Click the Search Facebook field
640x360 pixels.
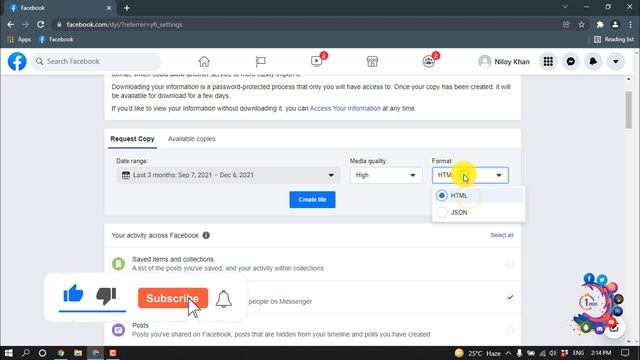tap(96, 62)
